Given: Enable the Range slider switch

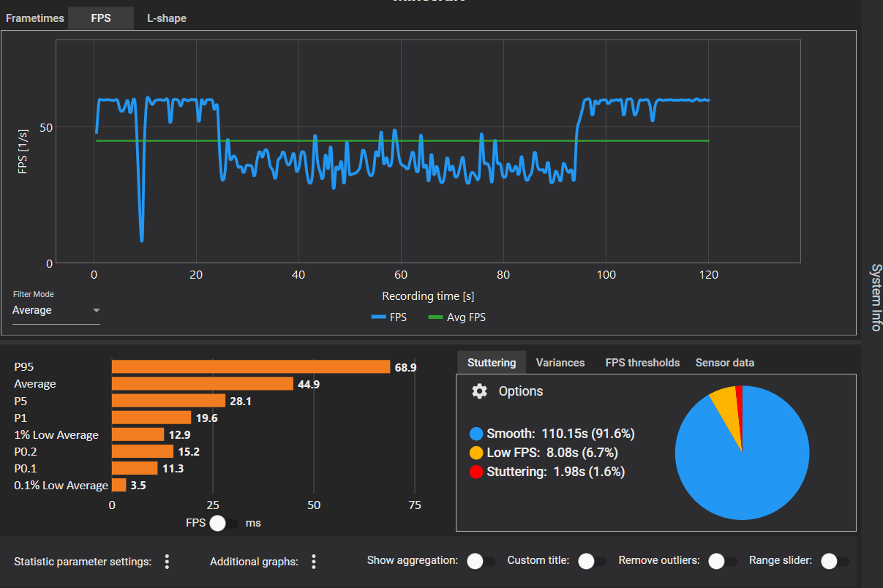Looking at the screenshot, I should [x=835, y=561].
